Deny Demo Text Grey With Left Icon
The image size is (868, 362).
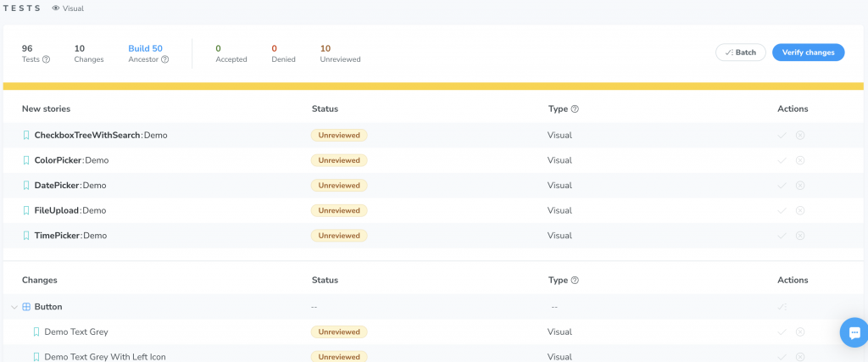point(800,356)
